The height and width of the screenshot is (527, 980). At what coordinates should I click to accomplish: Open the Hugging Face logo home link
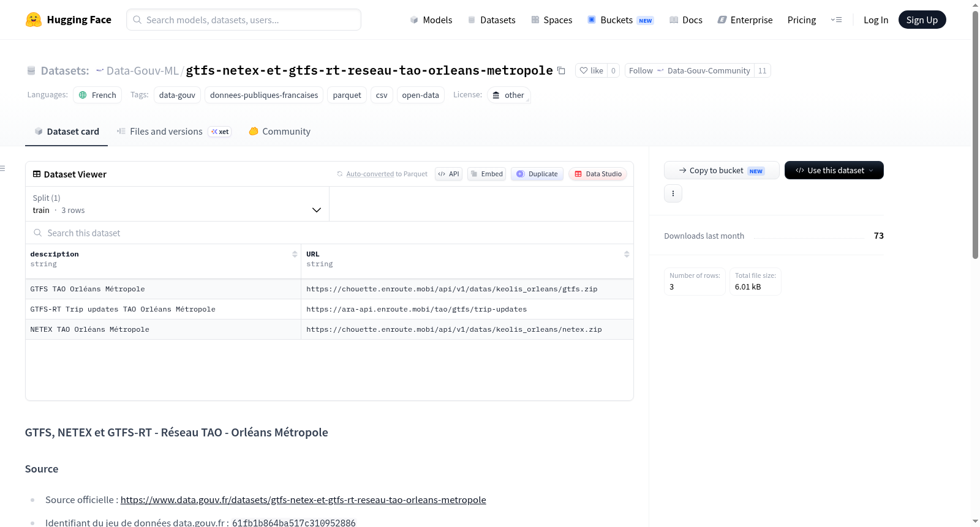point(69,20)
